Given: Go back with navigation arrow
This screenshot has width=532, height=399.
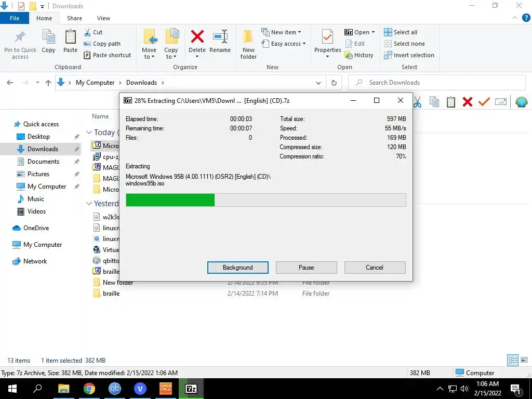Looking at the screenshot, I should point(10,83).
